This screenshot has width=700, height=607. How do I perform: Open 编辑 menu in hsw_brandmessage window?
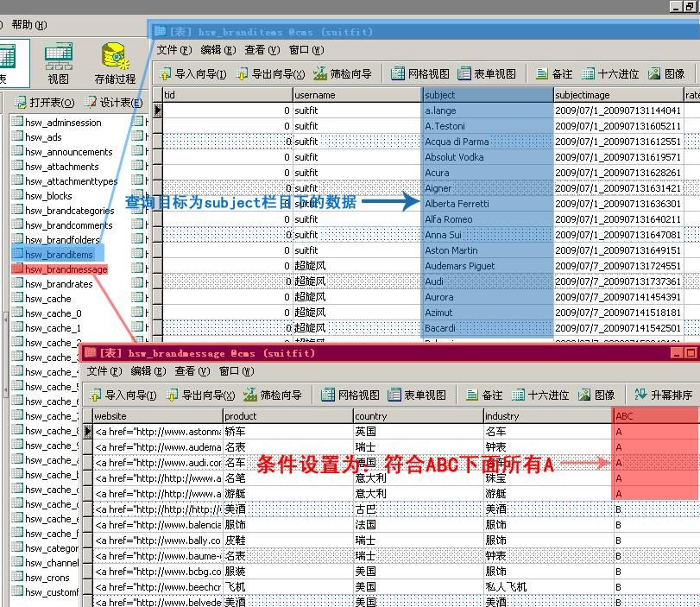148,371
